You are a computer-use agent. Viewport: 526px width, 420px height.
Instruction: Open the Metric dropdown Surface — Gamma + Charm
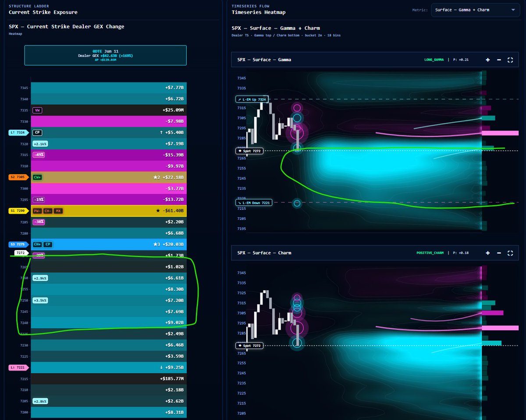[x=475, y=10]
